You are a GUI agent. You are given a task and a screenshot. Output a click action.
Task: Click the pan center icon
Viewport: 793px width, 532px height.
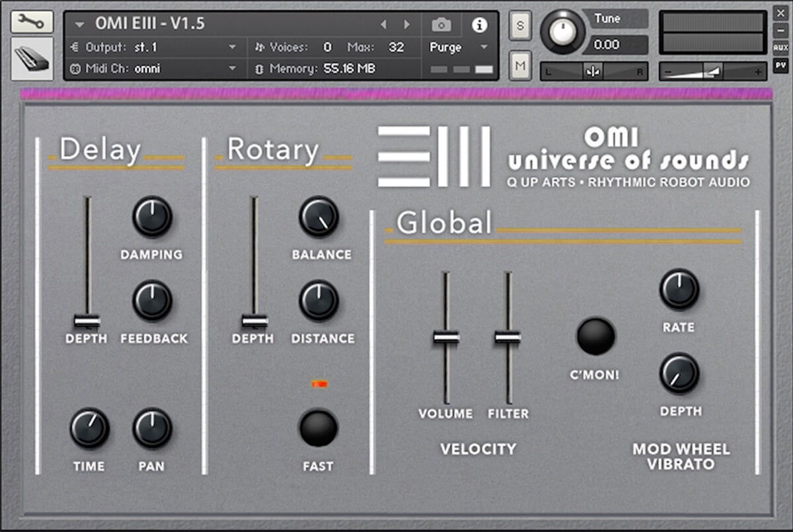click(x=593, y=72)
